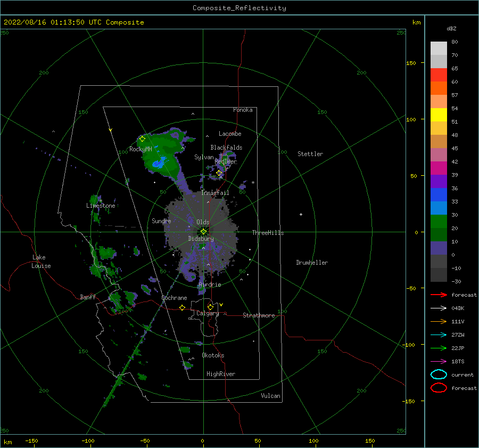
Task: Click the RockyMH label
Action: click(141, 149)
